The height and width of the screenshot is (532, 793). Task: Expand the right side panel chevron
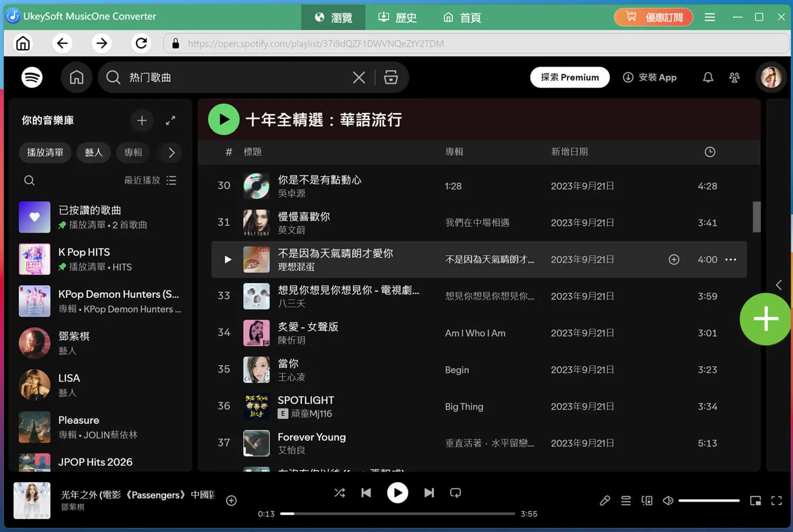point(779,285)
